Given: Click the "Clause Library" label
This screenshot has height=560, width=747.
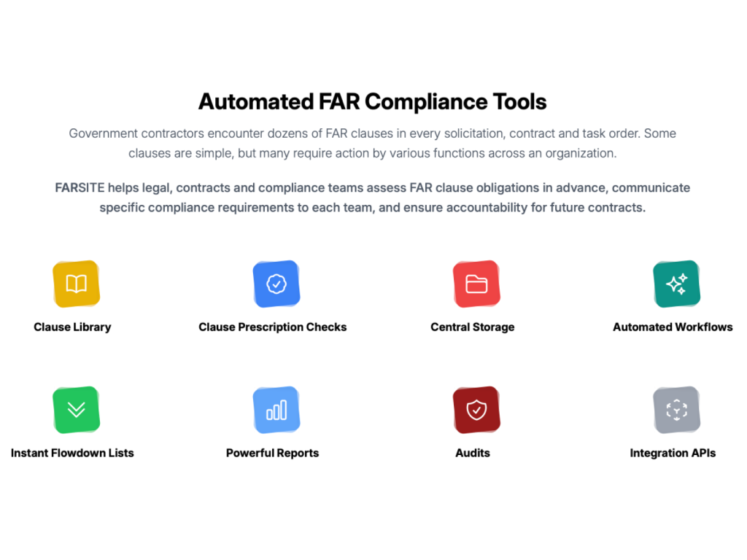Looking at the screenshot, I should (72, 327).
